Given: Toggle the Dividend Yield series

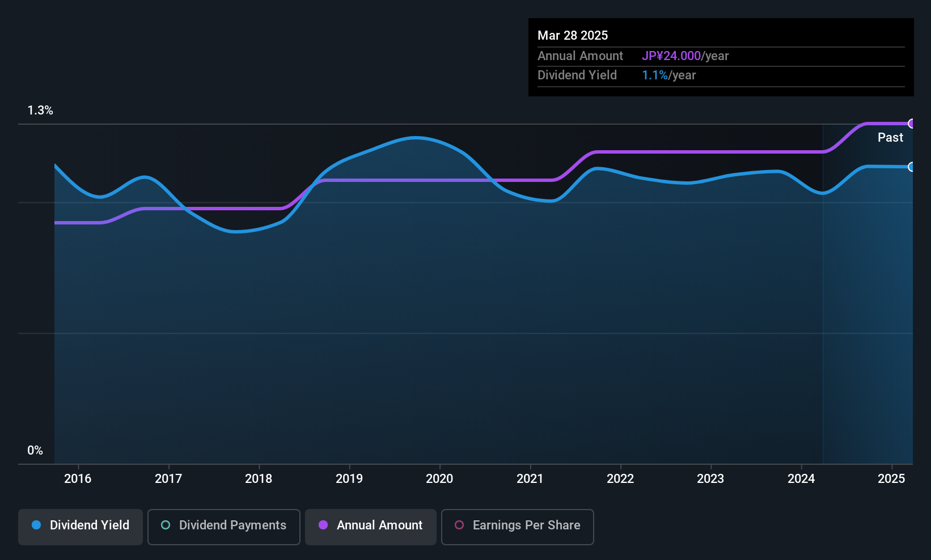Looking at the screenshot, I should 81,527.
